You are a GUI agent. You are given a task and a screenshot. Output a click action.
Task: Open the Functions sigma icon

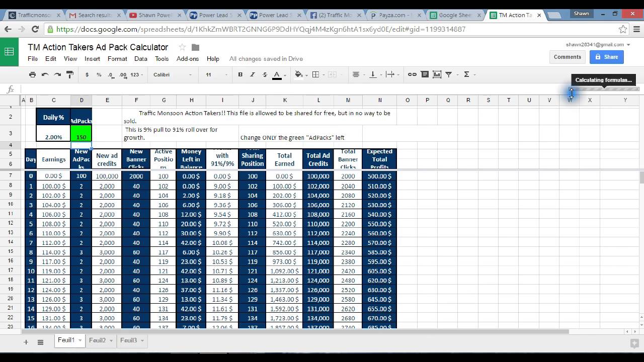point(466,74)
